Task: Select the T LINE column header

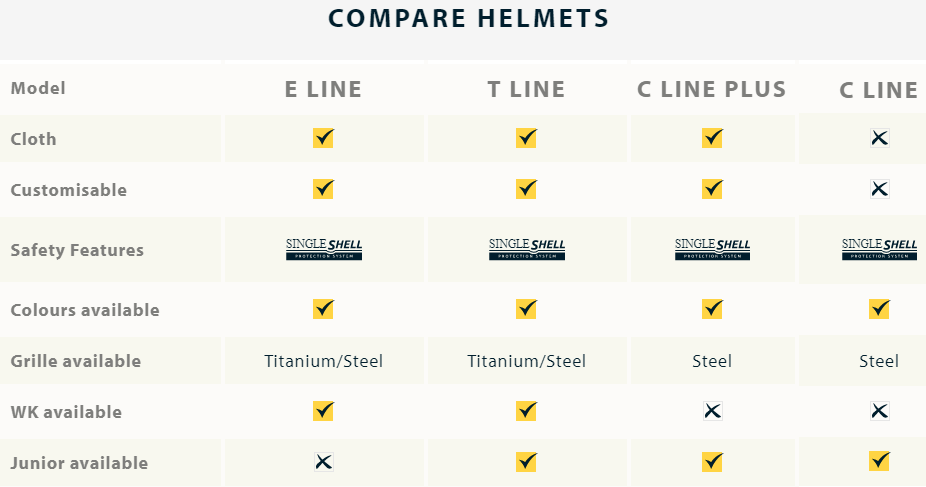Action: tap(527, 89)
